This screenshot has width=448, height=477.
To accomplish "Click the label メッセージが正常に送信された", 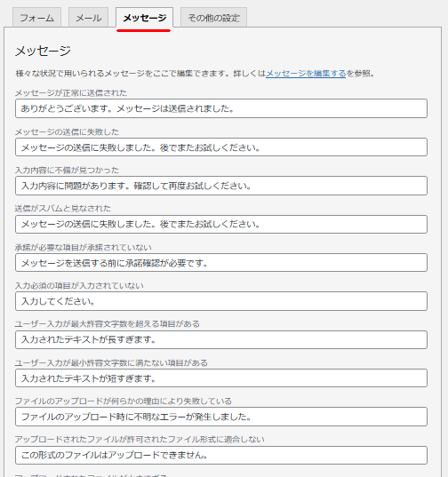I will [x=71, y=92].
